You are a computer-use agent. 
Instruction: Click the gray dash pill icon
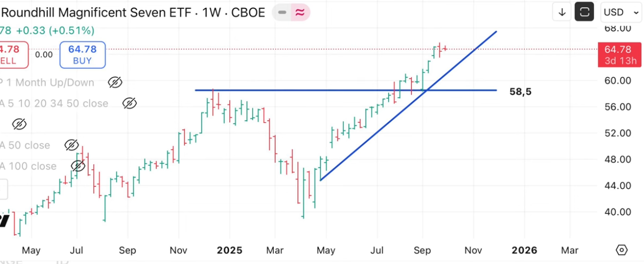point(283,13)
